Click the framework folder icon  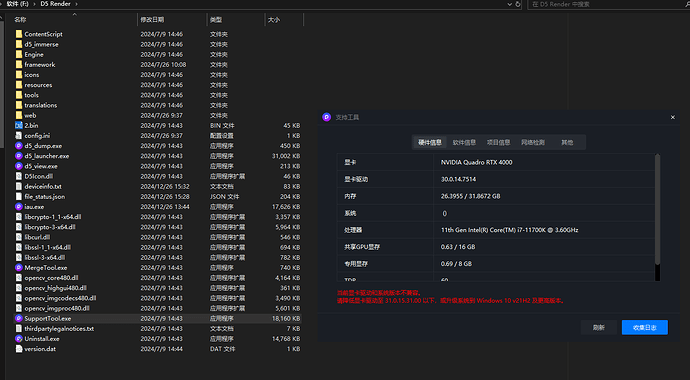(x=18, y=64)
